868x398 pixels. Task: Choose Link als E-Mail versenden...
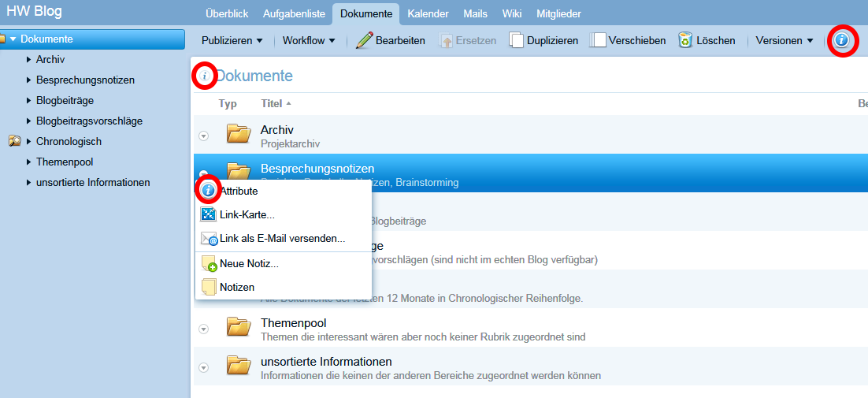282,239
